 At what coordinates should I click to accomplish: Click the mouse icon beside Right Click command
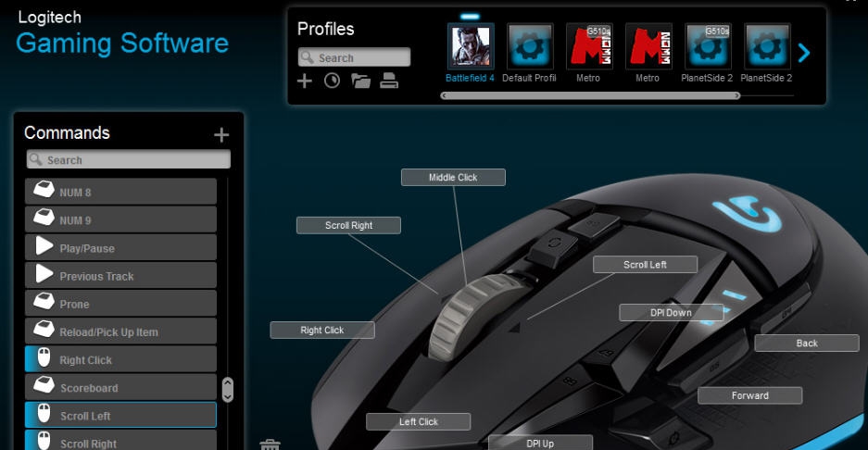click(44, 357)
